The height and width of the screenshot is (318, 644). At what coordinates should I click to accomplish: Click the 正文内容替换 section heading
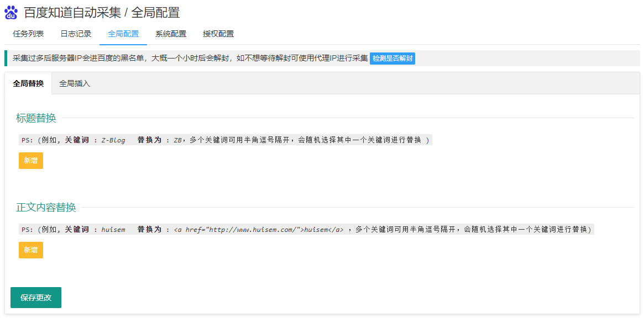pyautogui.click(x=46, y=208)
